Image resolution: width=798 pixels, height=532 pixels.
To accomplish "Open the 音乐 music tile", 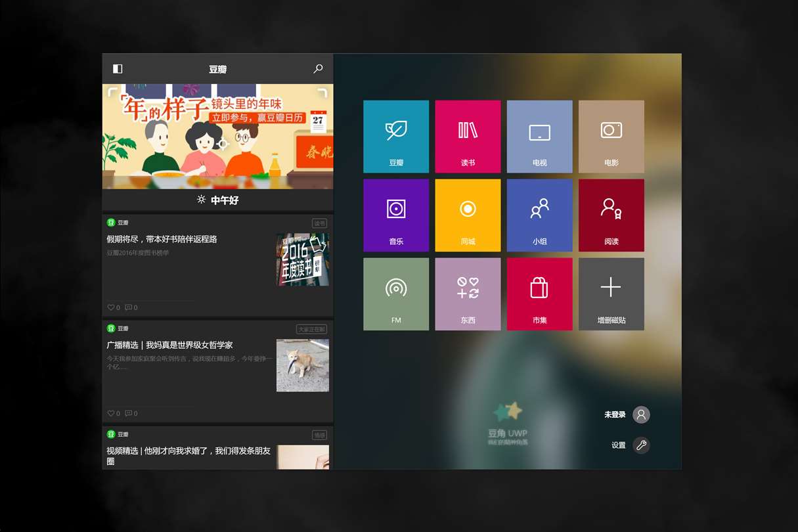I will (x=396, y=215).
